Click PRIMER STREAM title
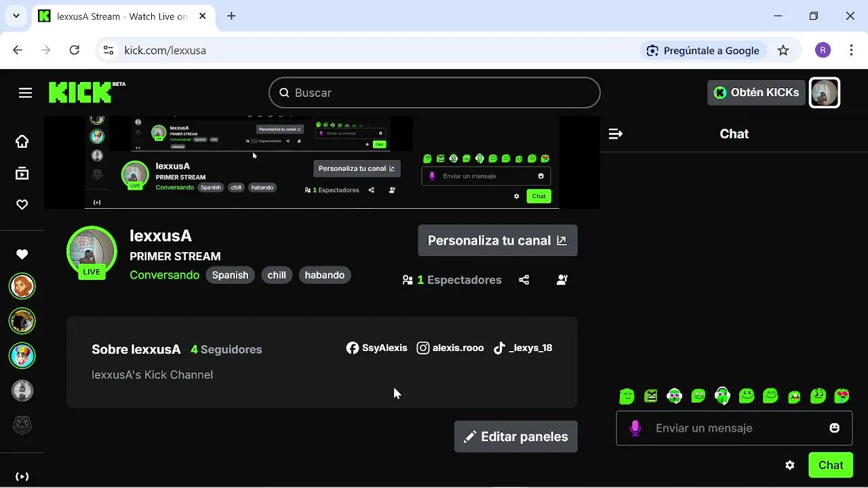 click(175, 256)
